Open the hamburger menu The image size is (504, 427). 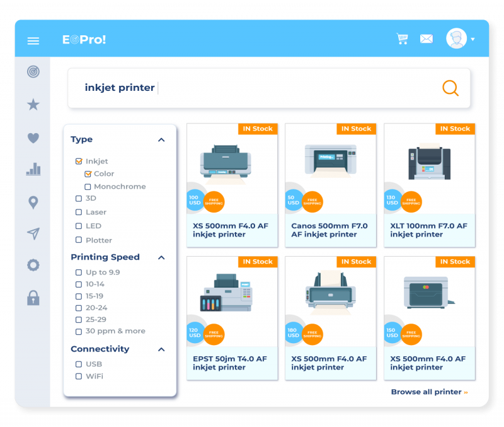(x=33, y=41)
